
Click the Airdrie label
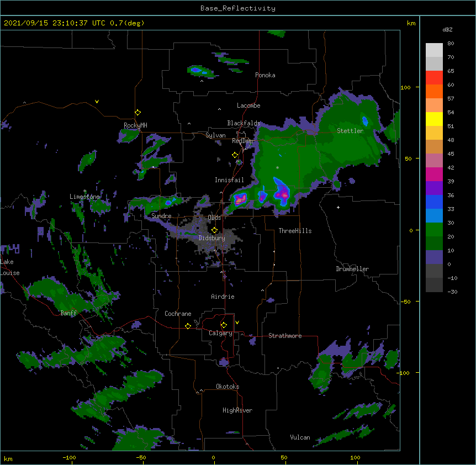pos(223,297)
